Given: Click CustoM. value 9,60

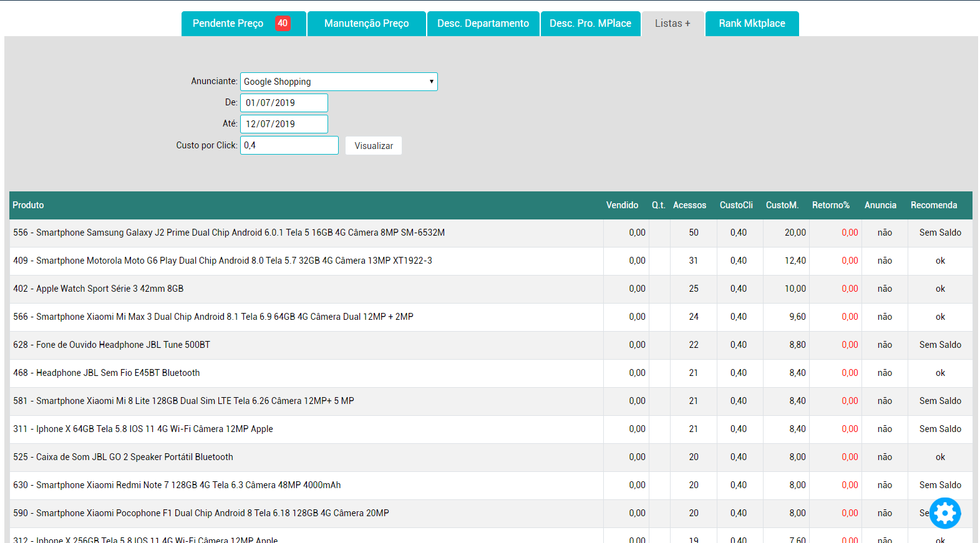Looking at the screenshot, I should (798, 317).
